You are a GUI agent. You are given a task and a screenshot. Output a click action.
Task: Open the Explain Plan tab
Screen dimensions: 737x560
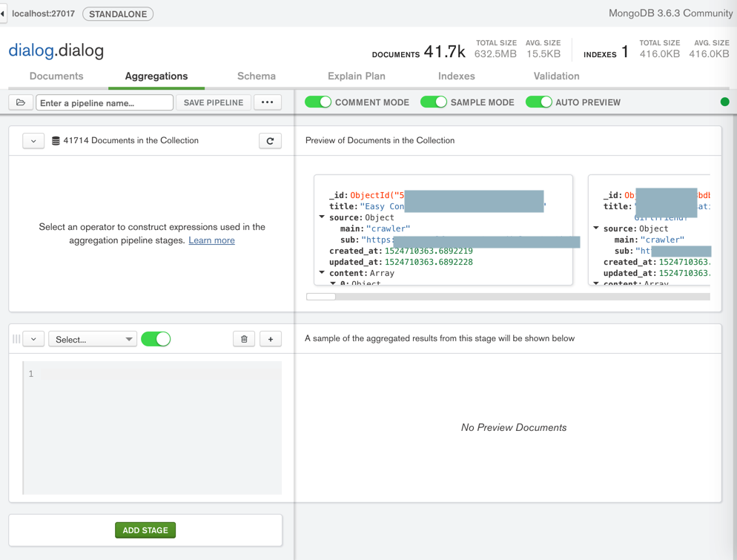pyautogui.click(x=357, y=76)
